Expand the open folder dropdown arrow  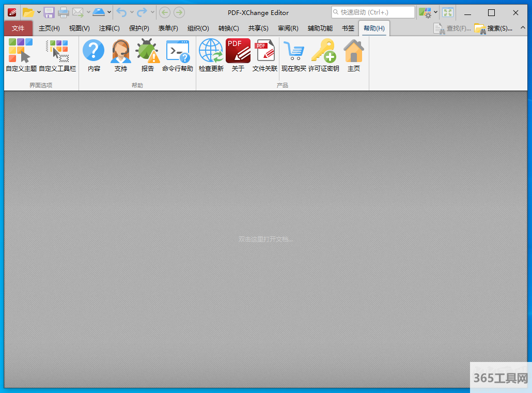click(x=39, y=12)
